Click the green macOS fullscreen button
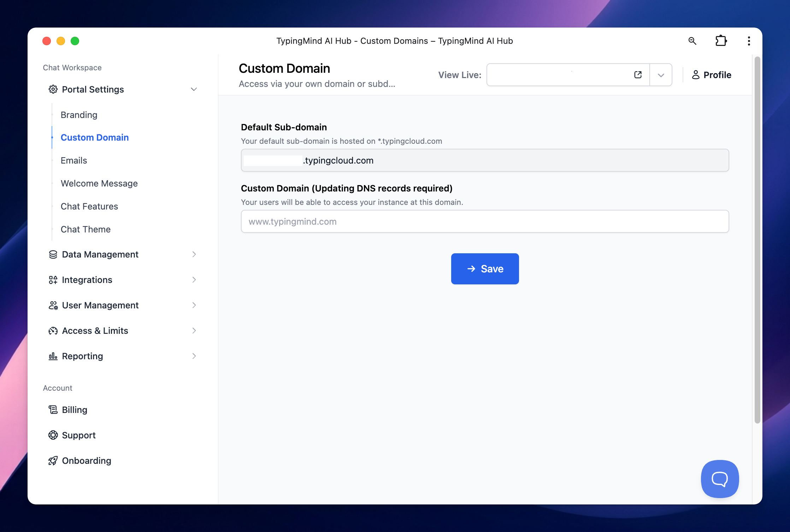790x532 pixels. click(x=75, y=41)
